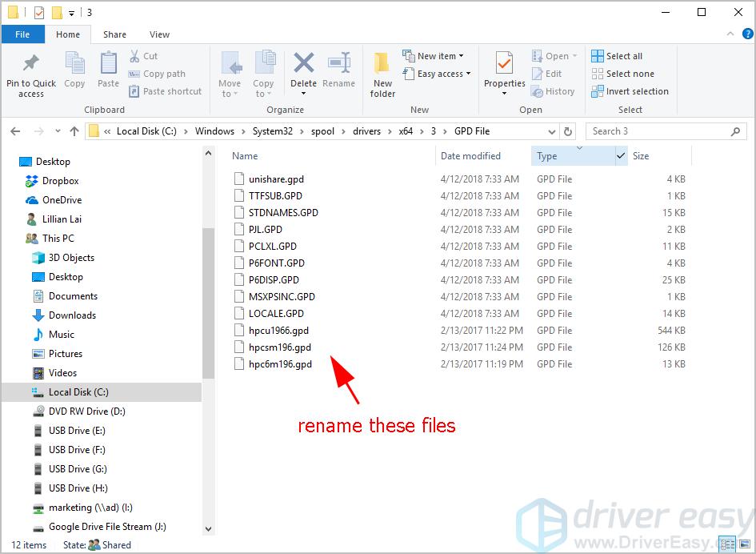
Task: Open the New item dropdown
Action: tap(434, 55)
